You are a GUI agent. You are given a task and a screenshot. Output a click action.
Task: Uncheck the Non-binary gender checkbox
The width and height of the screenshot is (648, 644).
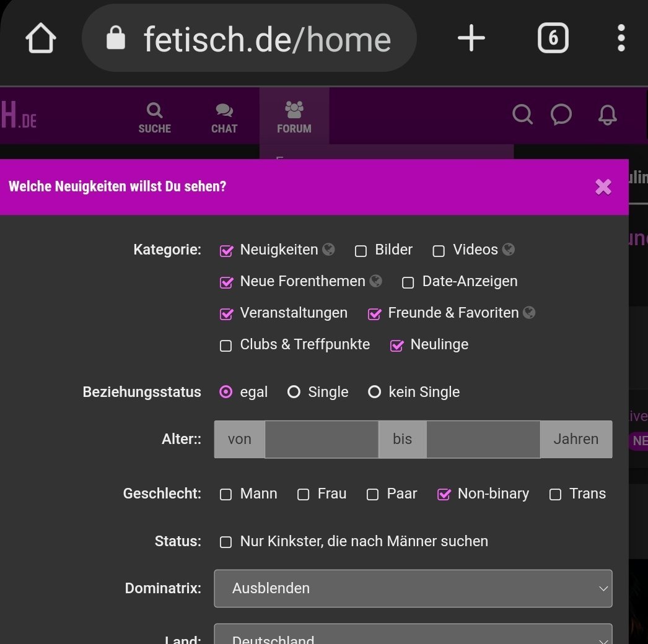444,494
